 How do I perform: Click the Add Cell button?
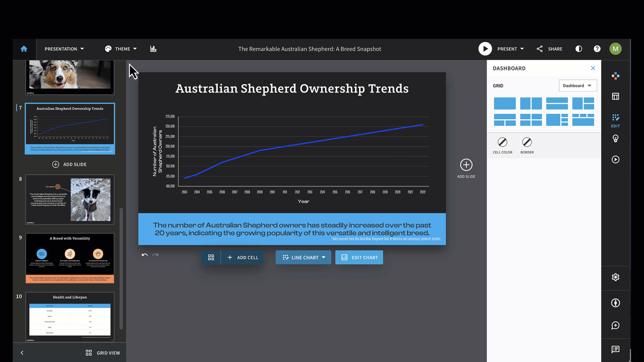tap(243, 257)
